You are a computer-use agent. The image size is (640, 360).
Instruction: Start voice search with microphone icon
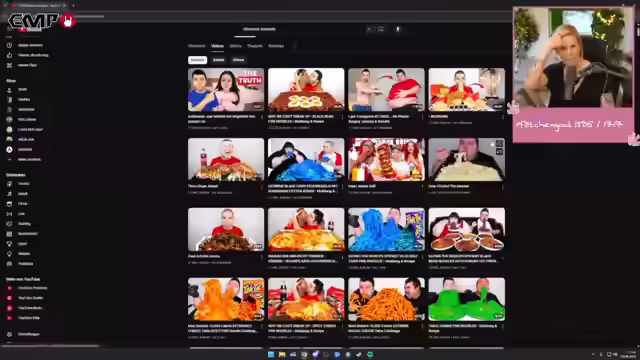398,29
